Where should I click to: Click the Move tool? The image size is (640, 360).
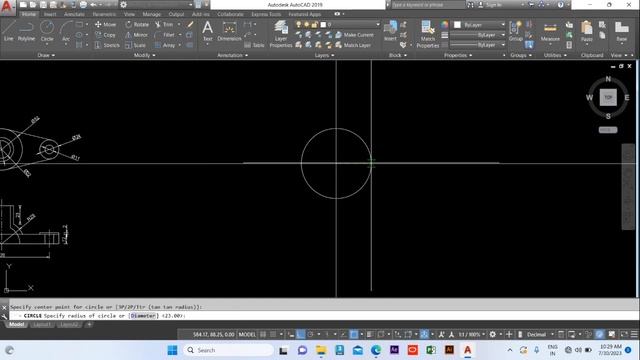[x=105, y=24]
